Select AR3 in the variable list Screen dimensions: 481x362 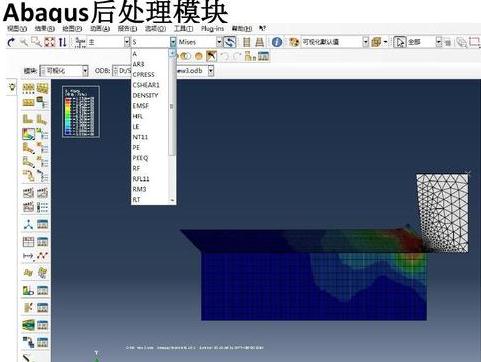[138, 64]
